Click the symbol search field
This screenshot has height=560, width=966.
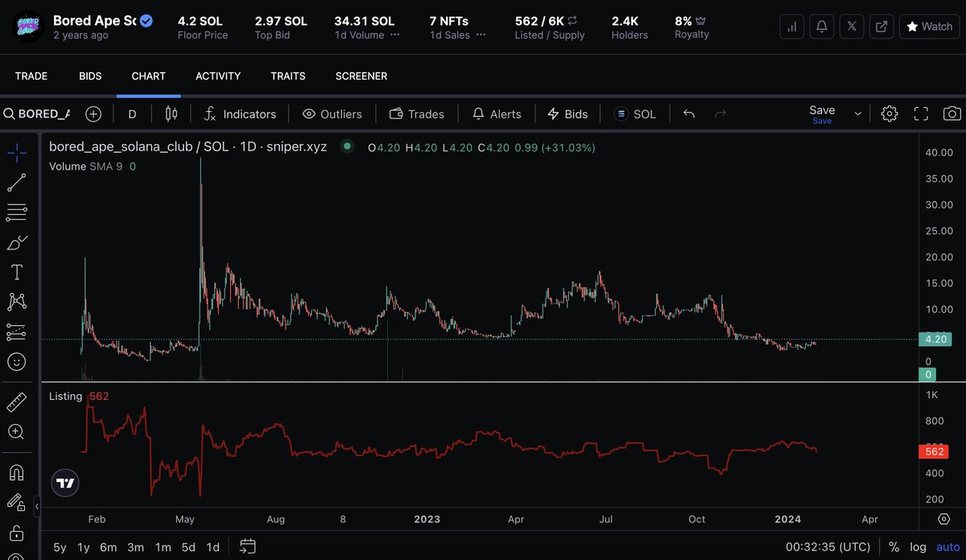[37, 114]
